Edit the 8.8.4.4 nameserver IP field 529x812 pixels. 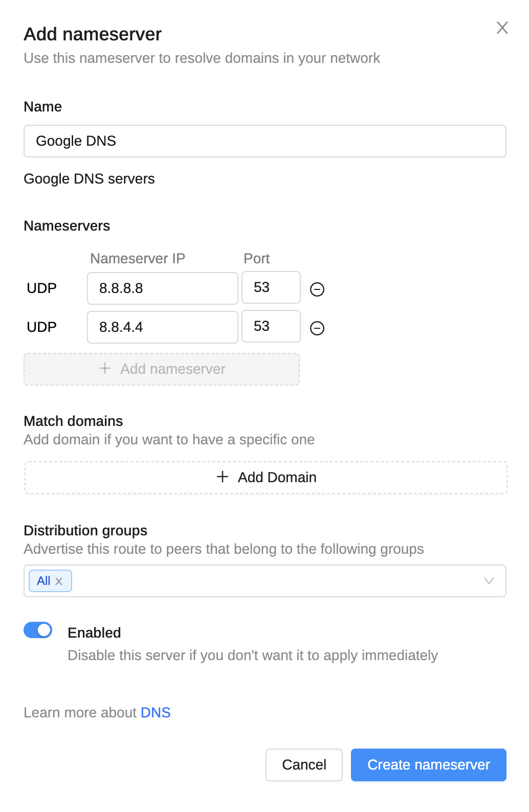click(x=162, y=327)
